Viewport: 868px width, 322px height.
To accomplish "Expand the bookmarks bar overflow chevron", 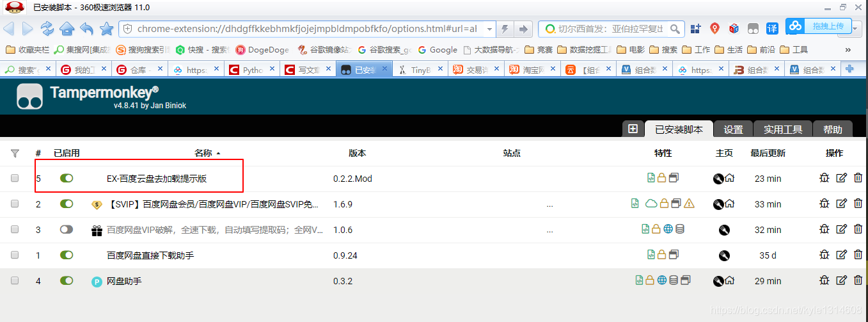I will (848, 49).
